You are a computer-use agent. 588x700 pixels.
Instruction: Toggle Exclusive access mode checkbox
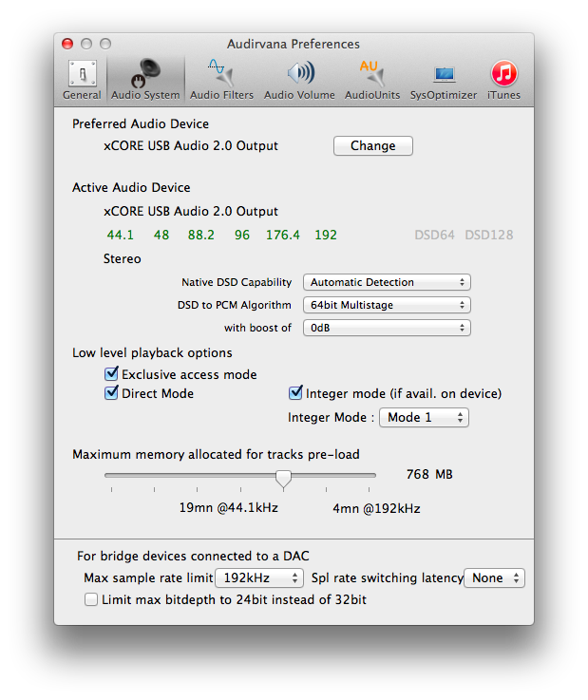point(111,373)
